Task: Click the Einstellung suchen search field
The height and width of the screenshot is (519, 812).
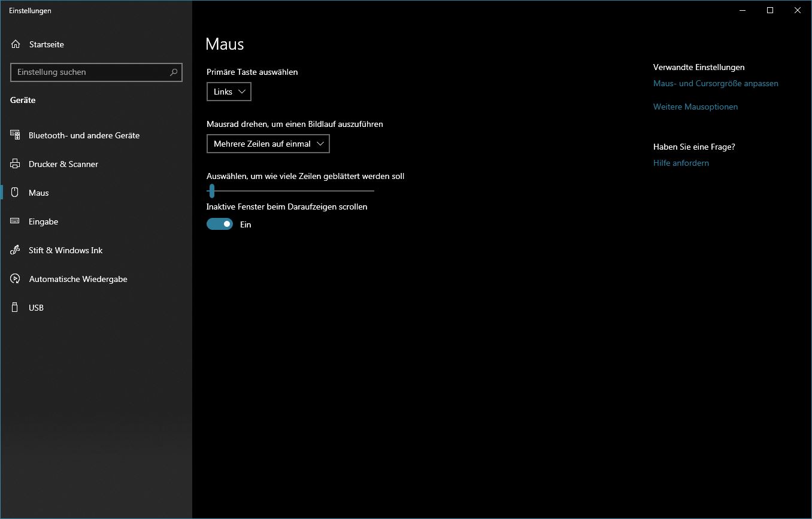Action: [96, 72]
